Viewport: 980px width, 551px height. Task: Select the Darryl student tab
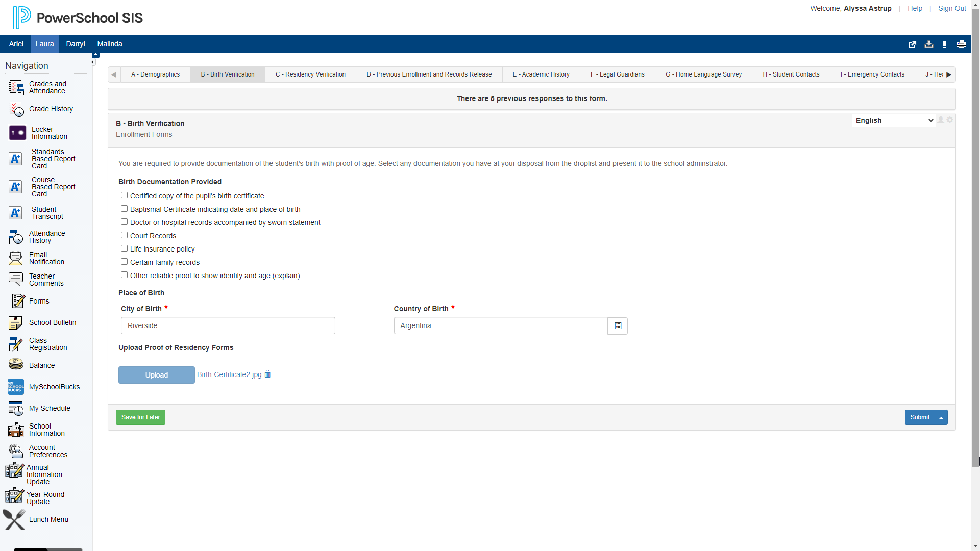(75, 44)
